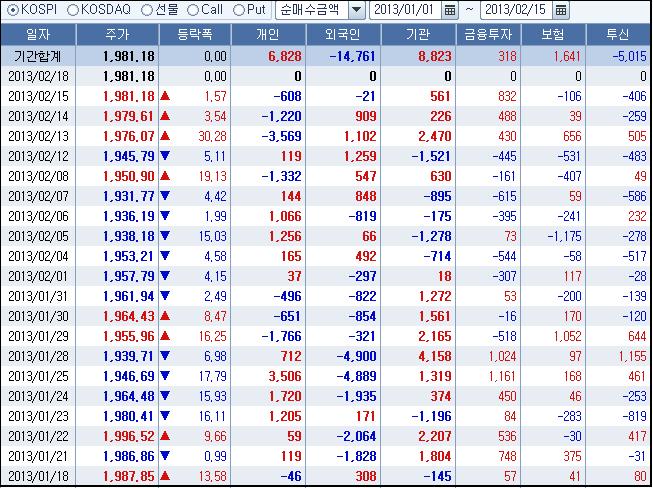Click the 개인 value -3,569

282,137
